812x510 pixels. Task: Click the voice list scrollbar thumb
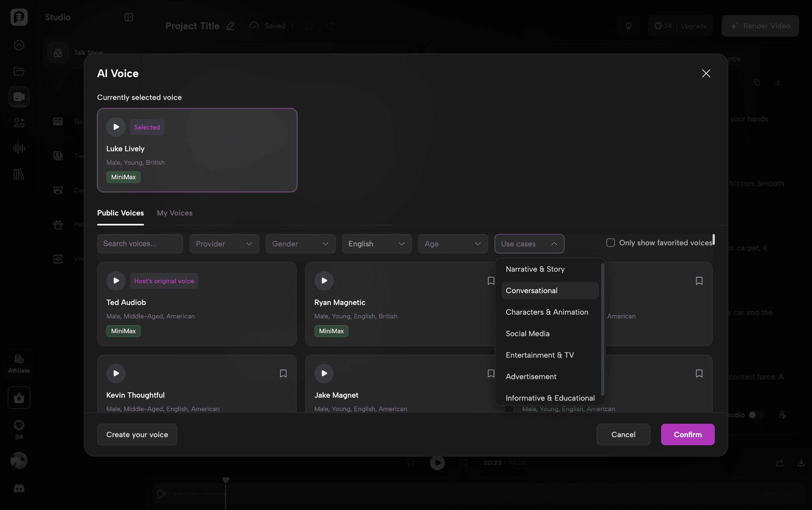(713, 239)
